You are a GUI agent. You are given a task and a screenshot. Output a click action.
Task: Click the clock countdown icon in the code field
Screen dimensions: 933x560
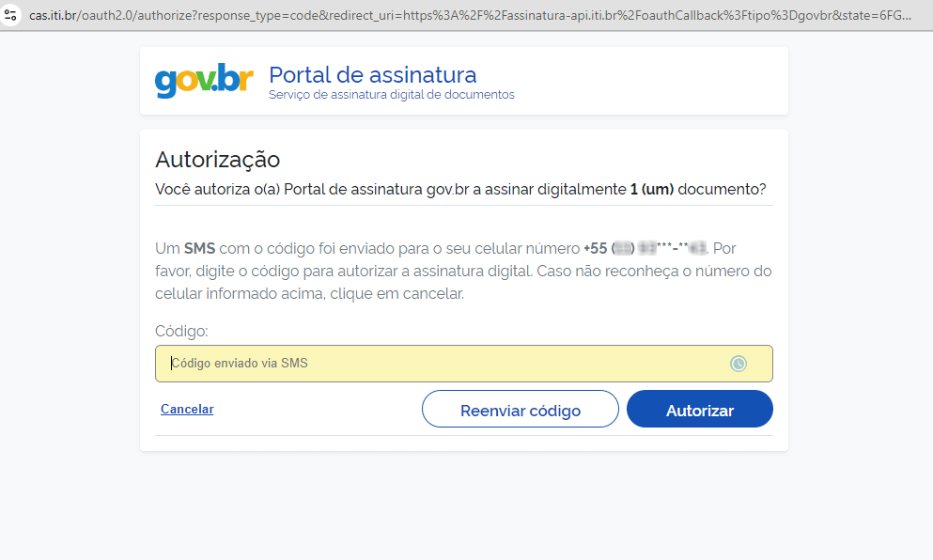click(739, 364)
